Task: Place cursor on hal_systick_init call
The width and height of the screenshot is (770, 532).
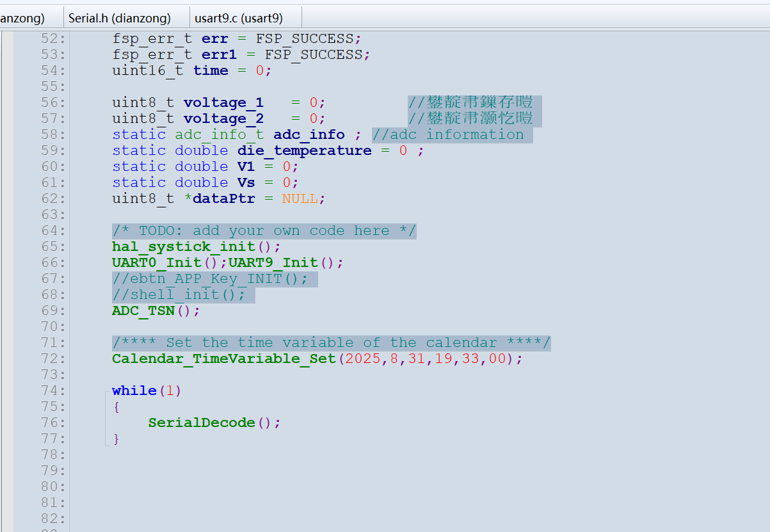Action: (183, 246)
